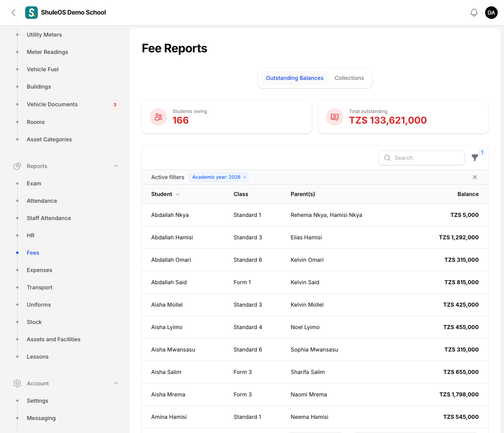Viewport: 504px width, 433px height.
Task: Collapse the Account section chevron
Action: click(116, 383)
